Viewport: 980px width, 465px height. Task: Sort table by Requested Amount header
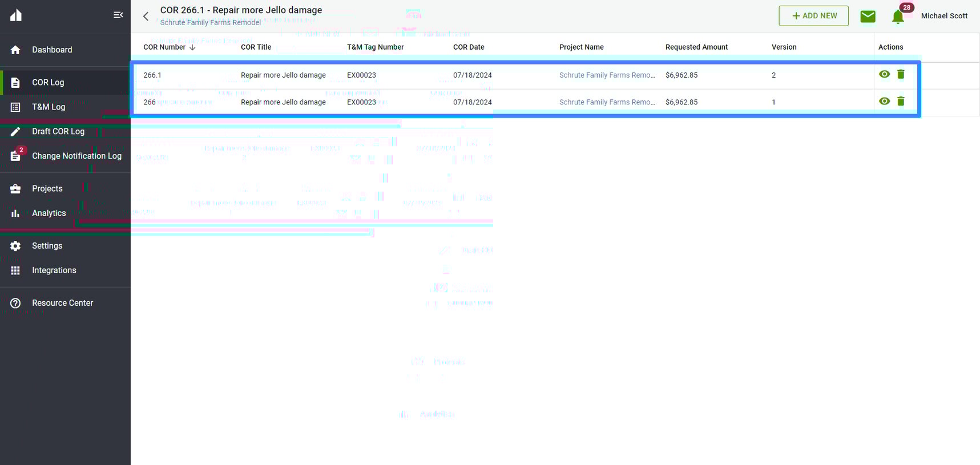(x=696, y=47)
